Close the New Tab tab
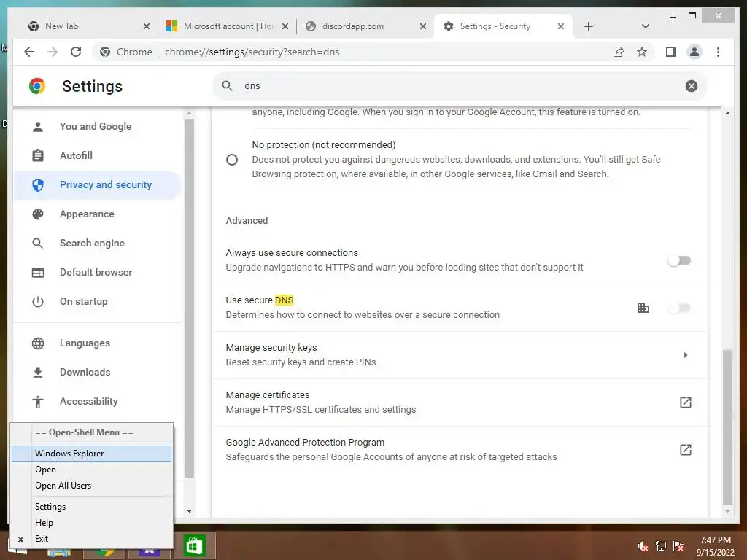The image size is (747, 560). pos(146,26)
